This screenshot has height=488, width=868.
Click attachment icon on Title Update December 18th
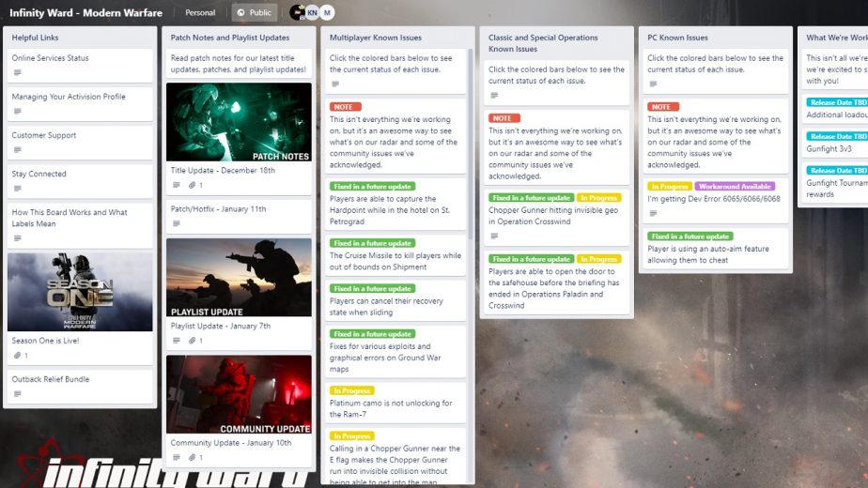pyautogui.click(x=192, y=186)
